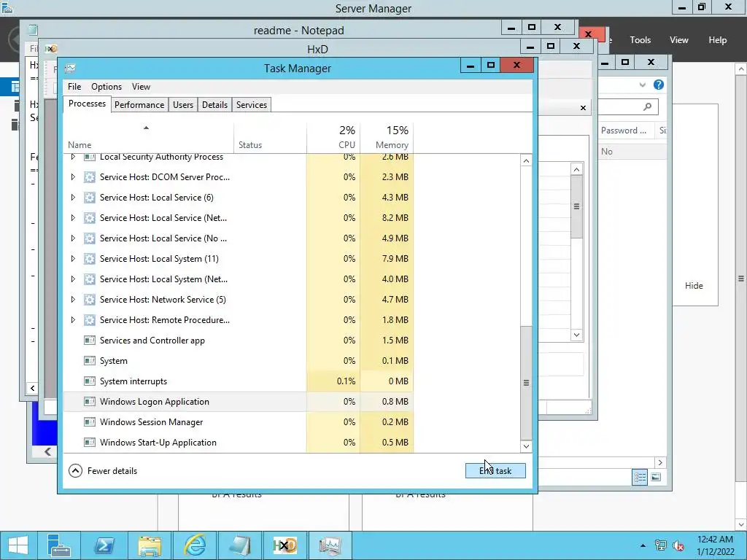Expand Local Security Authority Process
This screenshot has height=560, width=747.
pyautogui.click(x=73, y=157)
